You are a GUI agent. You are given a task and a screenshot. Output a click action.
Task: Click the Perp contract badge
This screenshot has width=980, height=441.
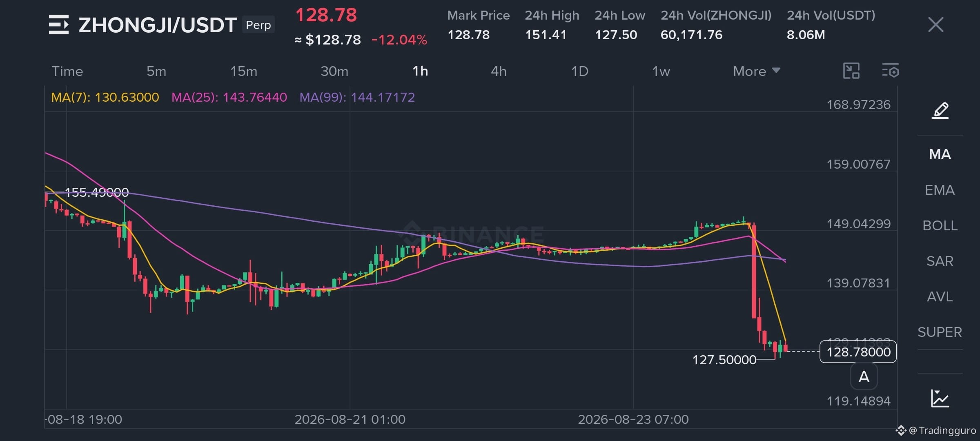258,25
